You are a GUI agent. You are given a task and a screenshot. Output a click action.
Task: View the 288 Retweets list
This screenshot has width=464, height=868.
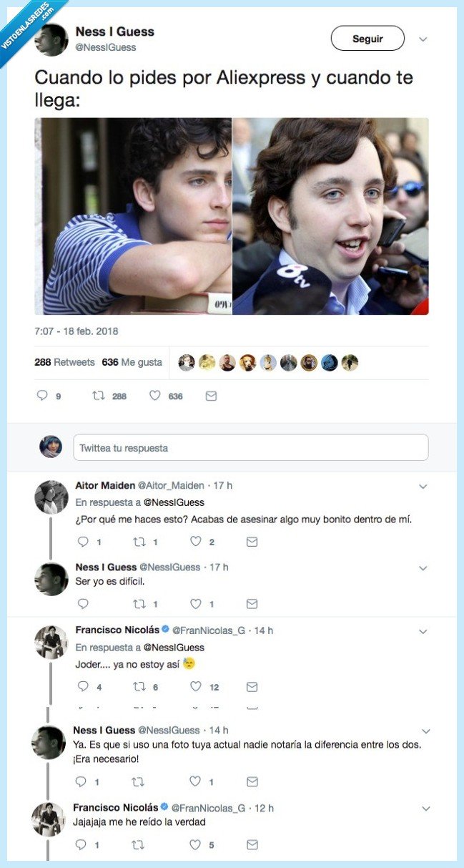coord(64,363)
